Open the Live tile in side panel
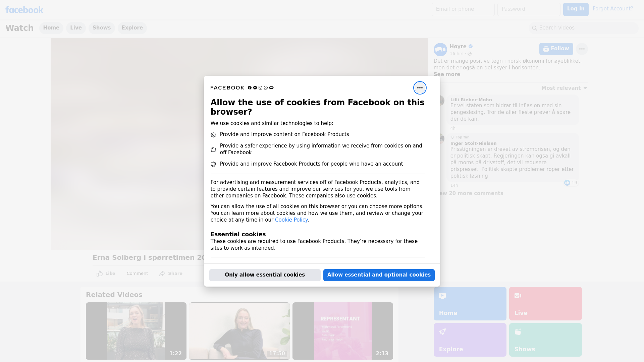The width and height of the screenshot is (644, 362). [x=545, y=304]
